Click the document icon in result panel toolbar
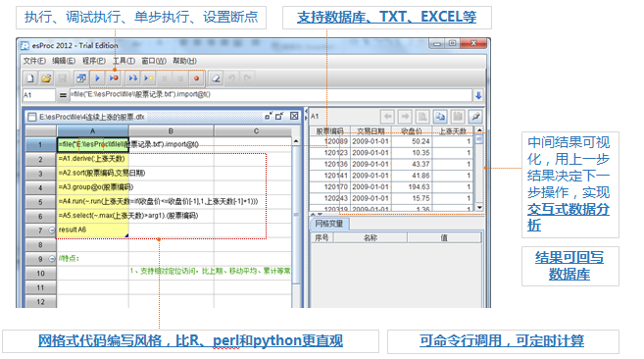 click(x=422, y=117)
